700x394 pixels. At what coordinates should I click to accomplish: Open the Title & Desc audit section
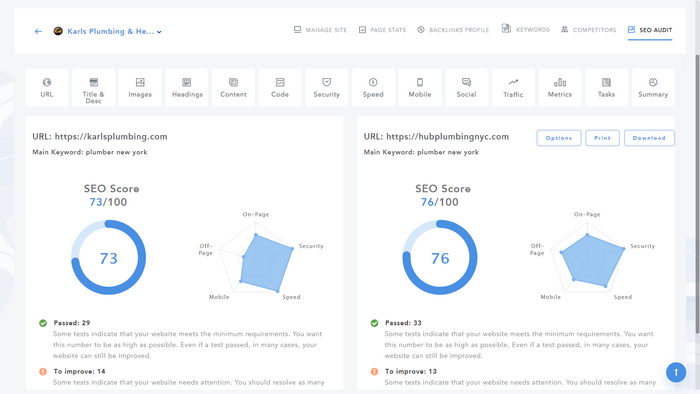click(93, 87)
